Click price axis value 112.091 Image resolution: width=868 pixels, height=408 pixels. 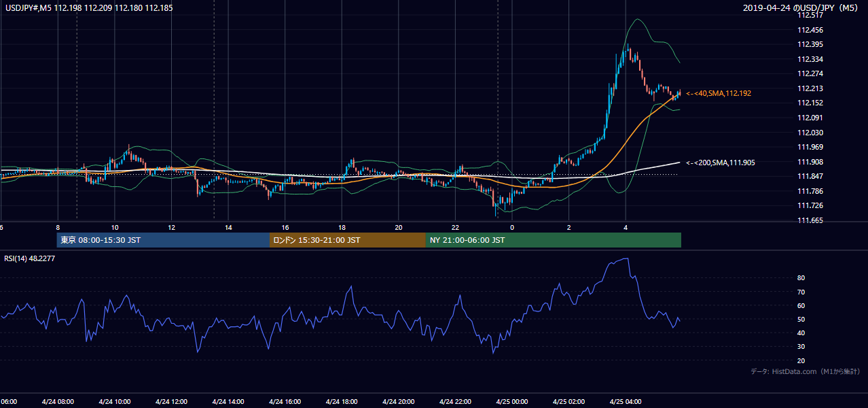tap(811, 118)
